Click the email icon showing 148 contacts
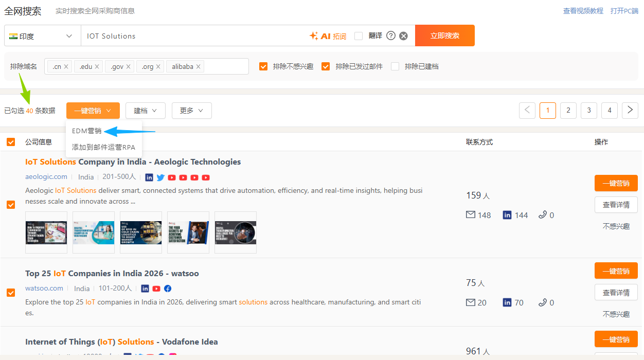 pyautogui.click(x=471, y=215)
